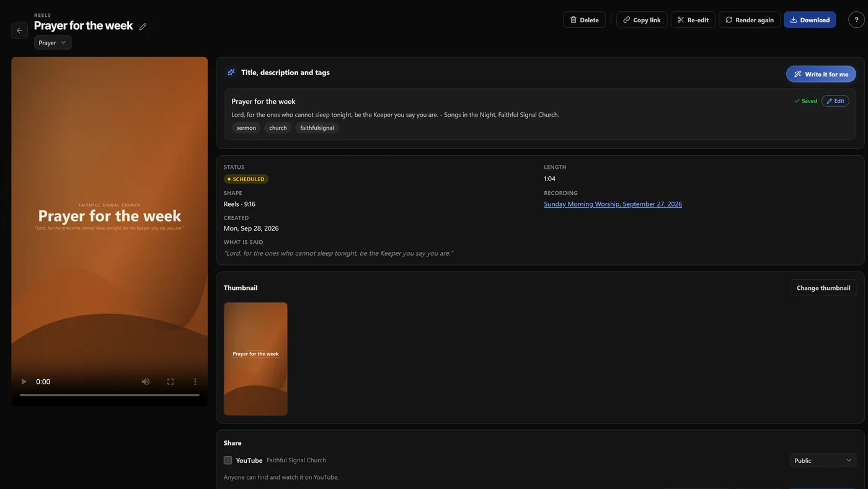Mute the video player audio
The width and height of the screenshot is (868, 489).
pyautogui.click(x=146, y=382)
